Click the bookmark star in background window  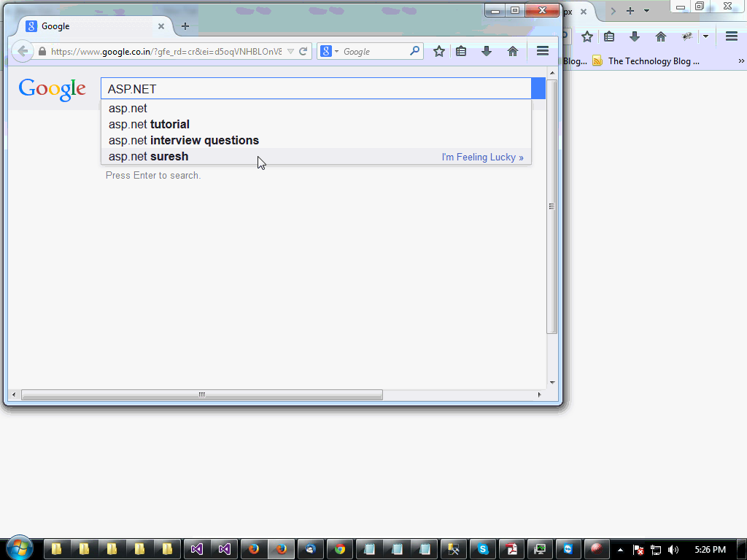click(587, 36)
